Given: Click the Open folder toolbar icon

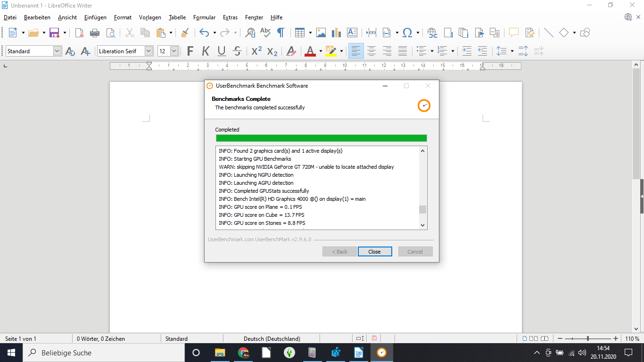Looking at the screenshot, I should pos(33,33).
